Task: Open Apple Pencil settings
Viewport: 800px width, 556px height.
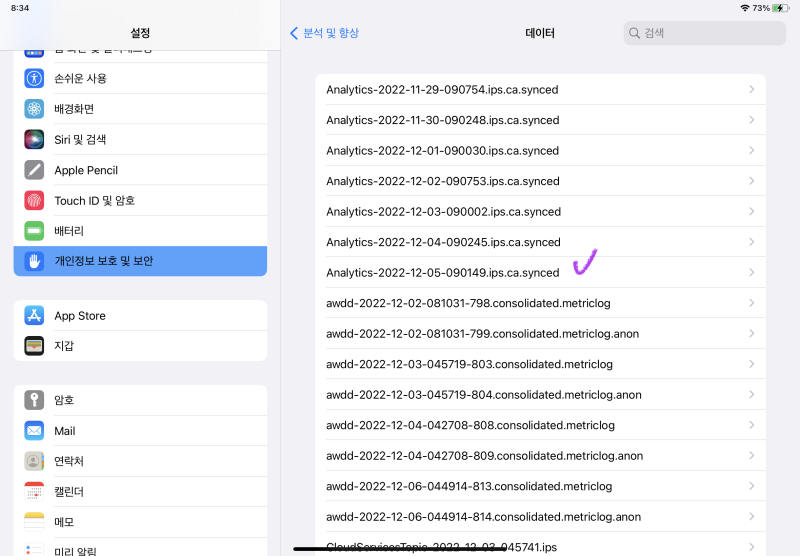Action: pos(140,170)
